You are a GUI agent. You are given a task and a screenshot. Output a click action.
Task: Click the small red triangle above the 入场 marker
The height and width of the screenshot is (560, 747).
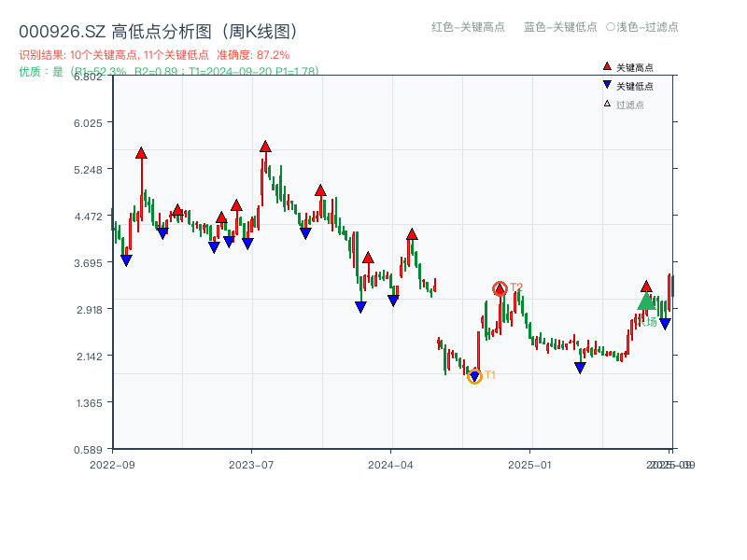click(x=644, y=287)
